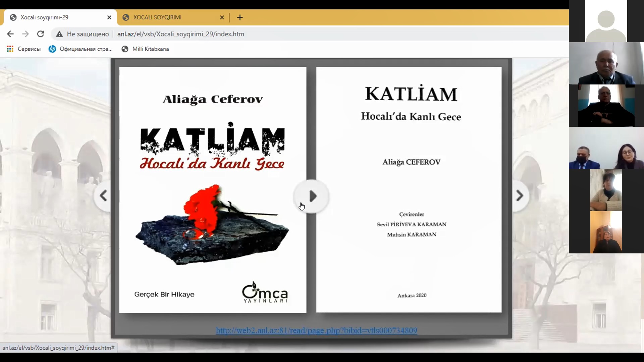Open the web2.anl.az read page link

pyautogui.click(x=316, y=330)
